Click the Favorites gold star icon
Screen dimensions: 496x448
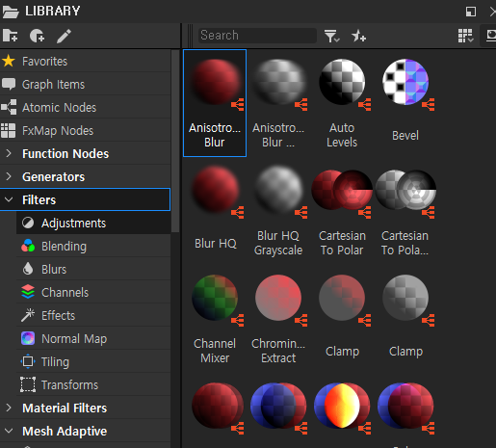[9, 61]
